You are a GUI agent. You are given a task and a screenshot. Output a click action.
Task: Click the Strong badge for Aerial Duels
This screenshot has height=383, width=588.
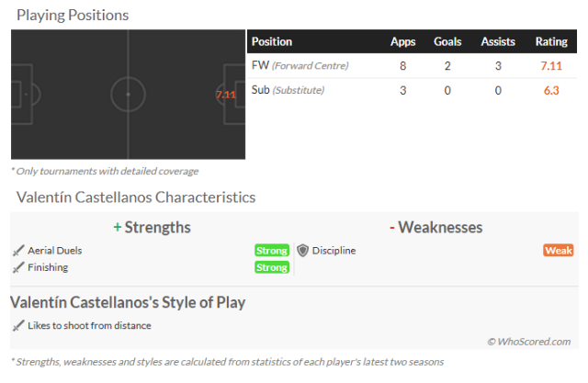(272, 251)
